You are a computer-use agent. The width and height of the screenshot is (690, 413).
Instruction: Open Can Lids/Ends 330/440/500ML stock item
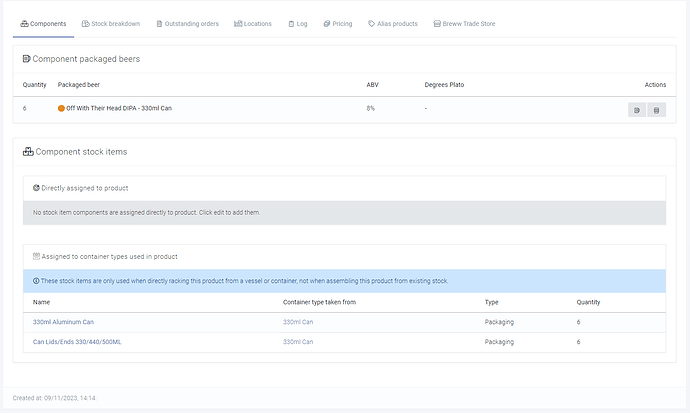point(77,342)
